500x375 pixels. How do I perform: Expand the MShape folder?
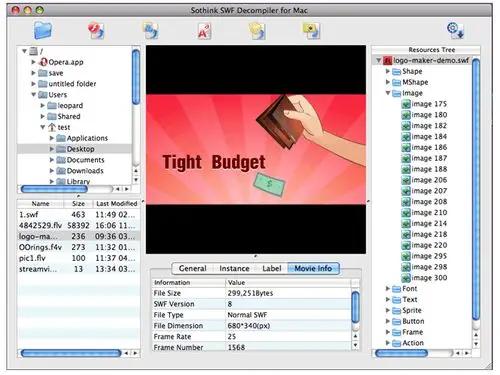tap(388, 82)
